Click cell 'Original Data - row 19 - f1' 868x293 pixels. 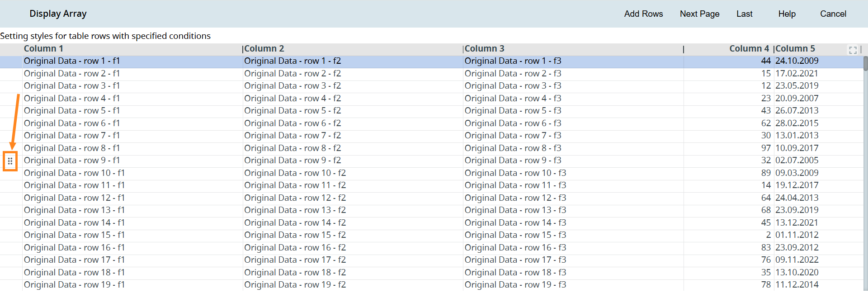pos(74,285)
